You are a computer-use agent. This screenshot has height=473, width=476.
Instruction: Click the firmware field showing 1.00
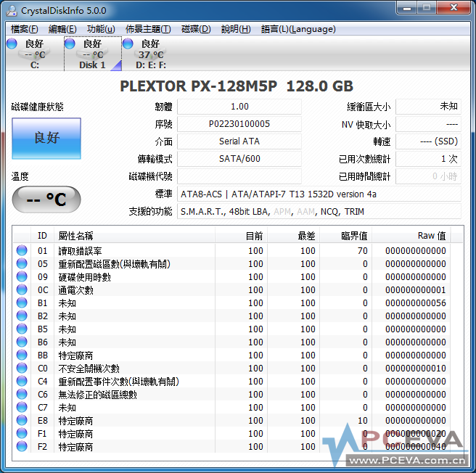tap(239, 107)
